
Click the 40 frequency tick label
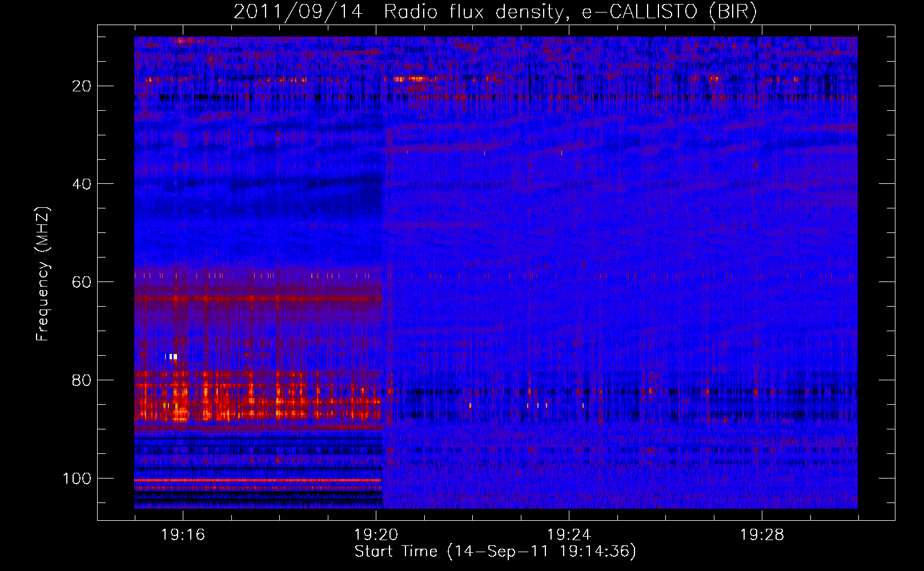pos(82,184)
